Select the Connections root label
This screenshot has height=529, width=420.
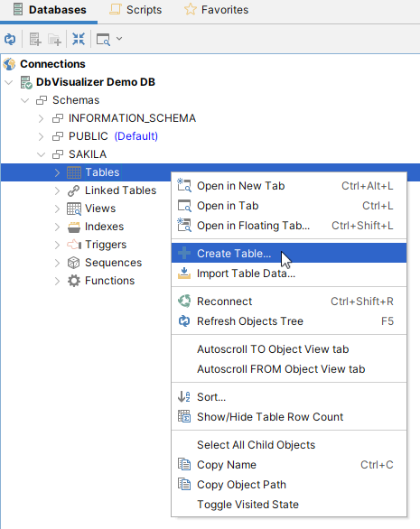pos(52,64)
